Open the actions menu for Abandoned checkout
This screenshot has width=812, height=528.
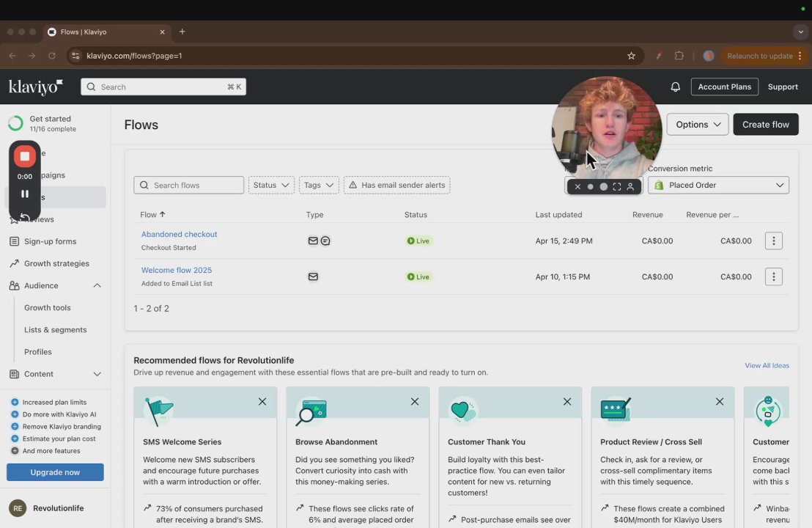[x=774, y=241]
